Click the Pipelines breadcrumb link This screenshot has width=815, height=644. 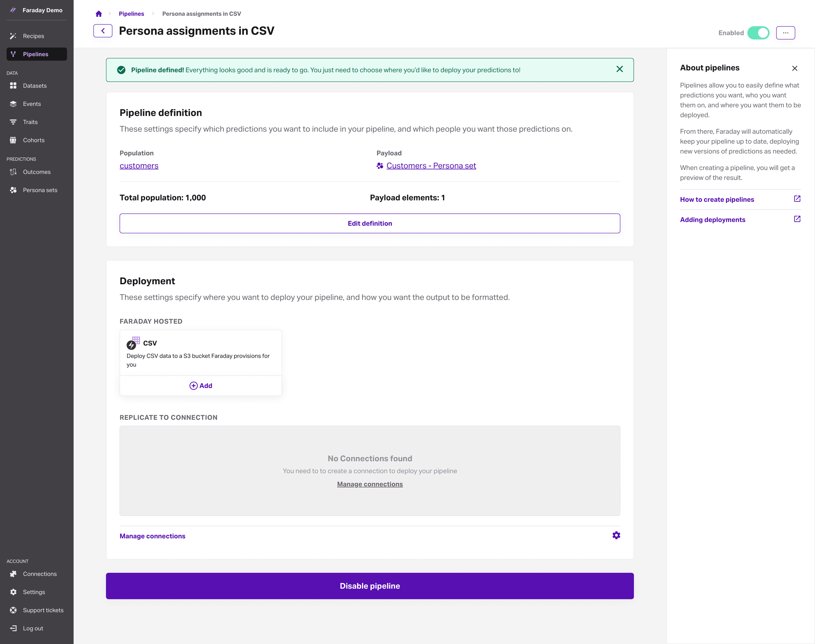point(131,14)
